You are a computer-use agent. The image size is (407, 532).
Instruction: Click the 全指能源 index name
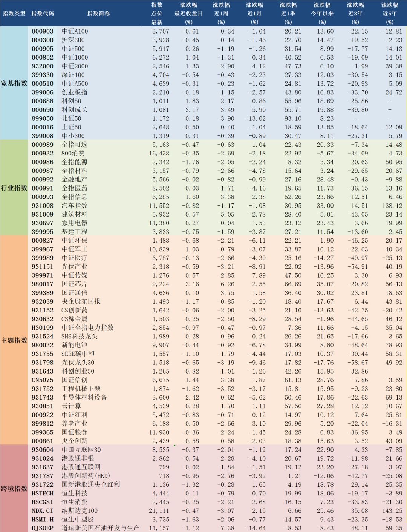75,162
